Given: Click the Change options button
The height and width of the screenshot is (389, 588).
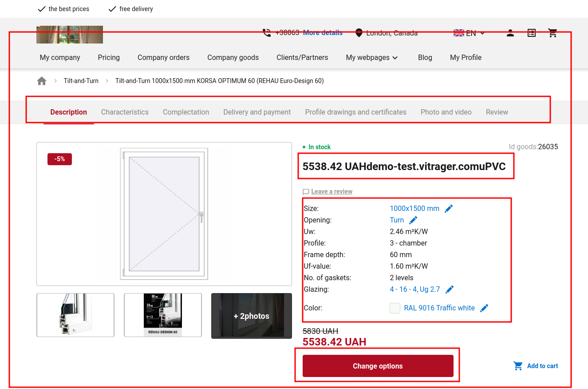Looking at the screenshot, I should tap(378, 366).
